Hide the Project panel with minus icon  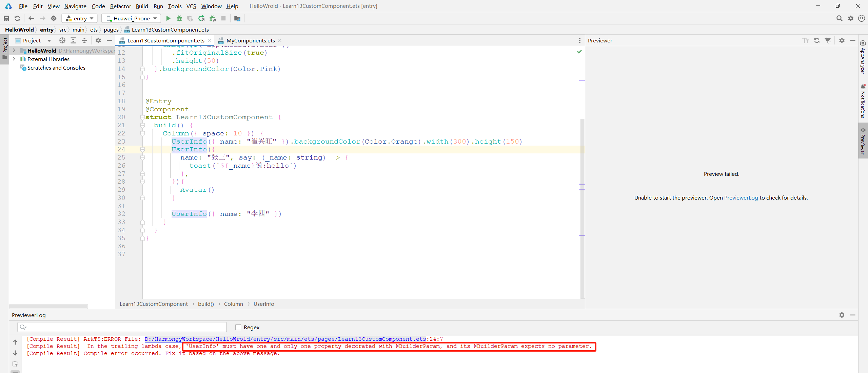pyautogui.click(x=109, y=40)
